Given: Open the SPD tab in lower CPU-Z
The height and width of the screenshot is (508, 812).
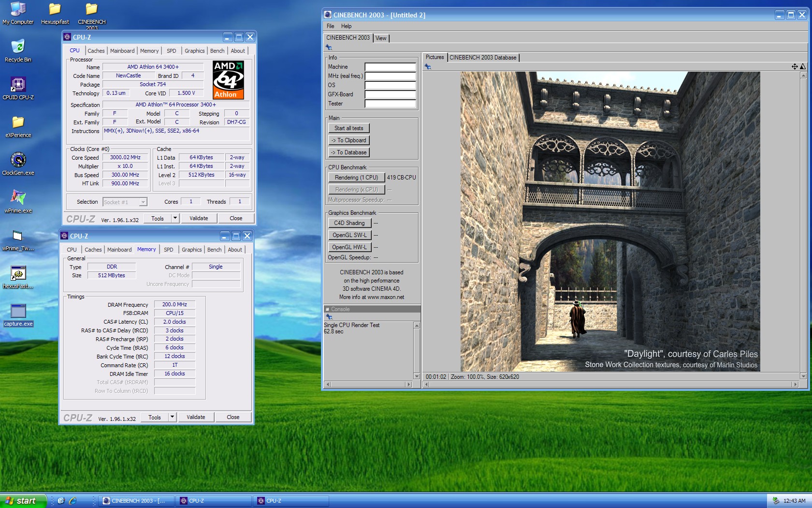Looking at the screenshot, I should click(x=168, y=250).
